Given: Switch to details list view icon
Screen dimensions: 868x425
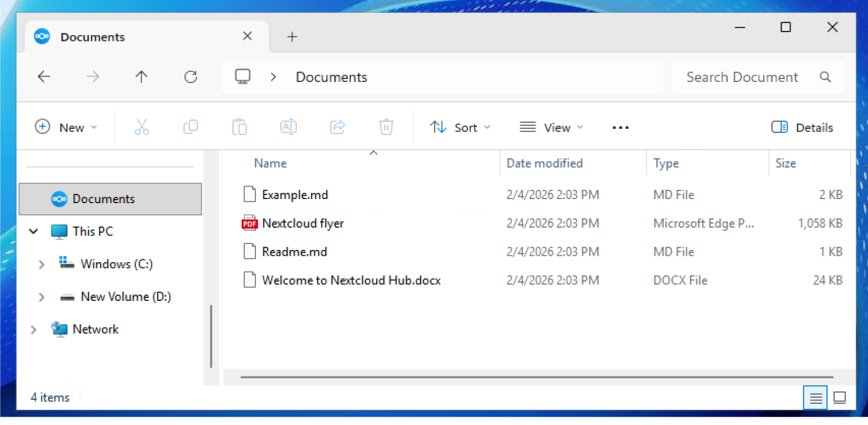Looking at the screenshot, I should click(815, 398).
